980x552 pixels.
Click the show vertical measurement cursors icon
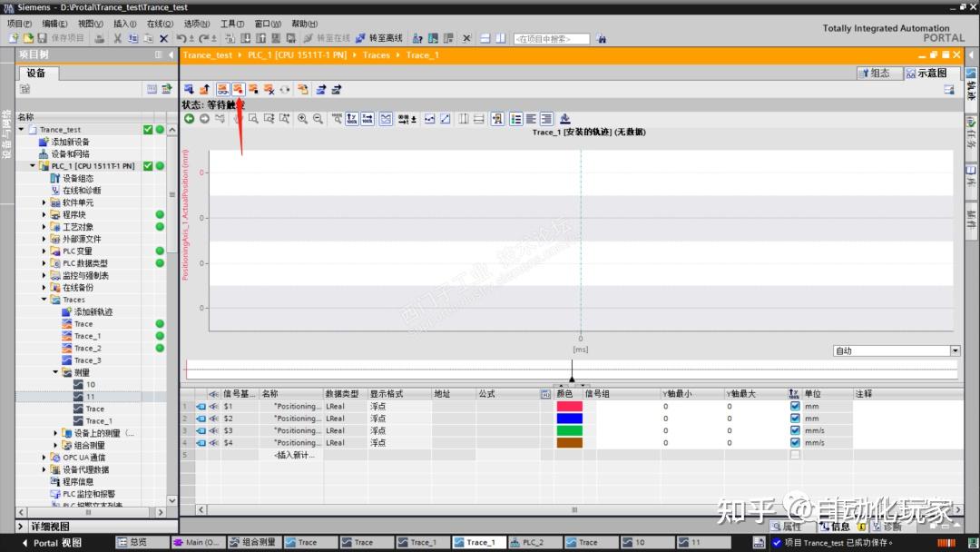pos(463,119)
